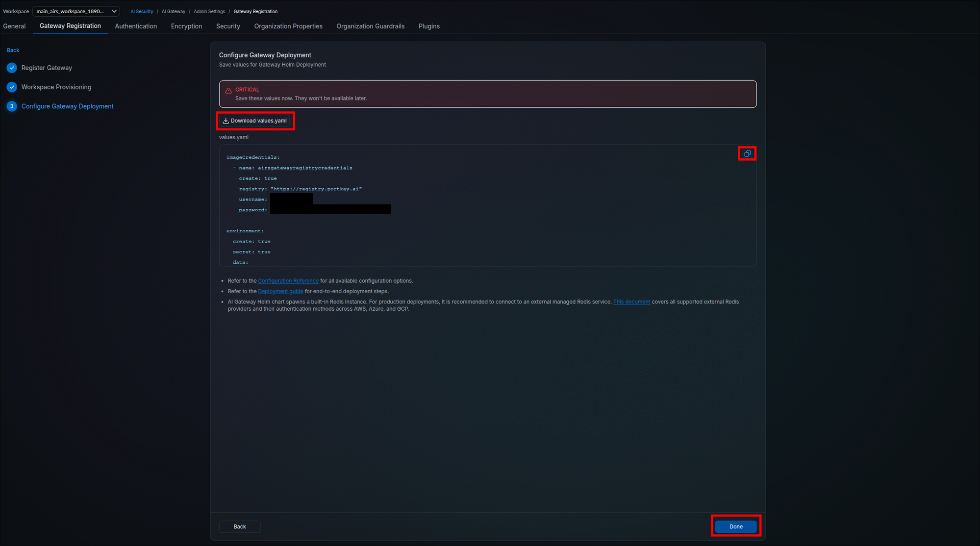Image resolution: width=980 pixels, height=546 pixels.
Task: Click the 'imageCredentials:' line in the yaml
Action: [253, 157]
